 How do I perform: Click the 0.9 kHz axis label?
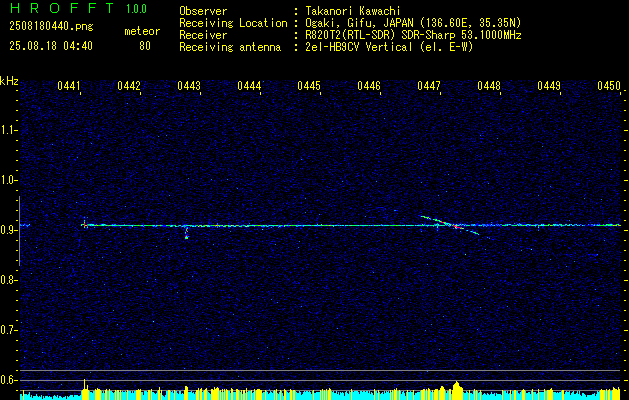pos(8,230)
